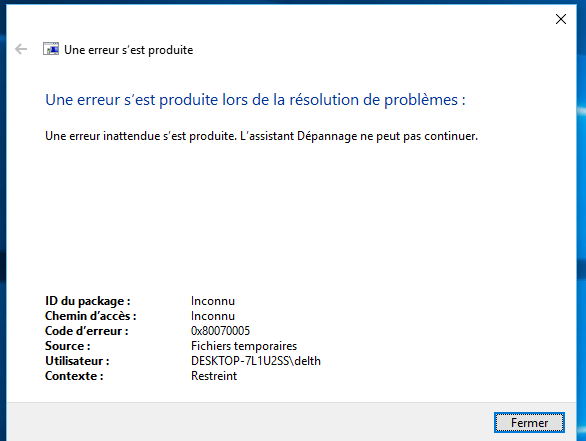Click the "Une erreur inattendue" message text
Viewport: 586px width, 441px height.
[261, 136]
